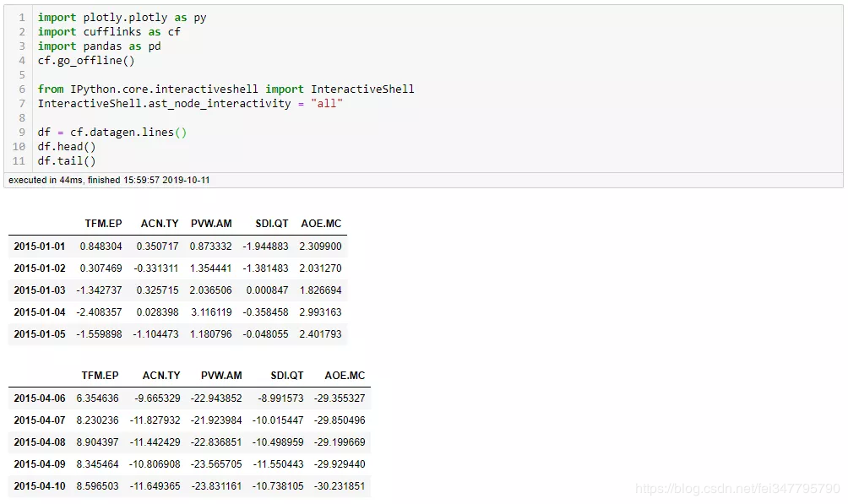The height and width of the screenshot is (504, 848).
Task: Select row index 2015-01-03
Action: [40, 290]
